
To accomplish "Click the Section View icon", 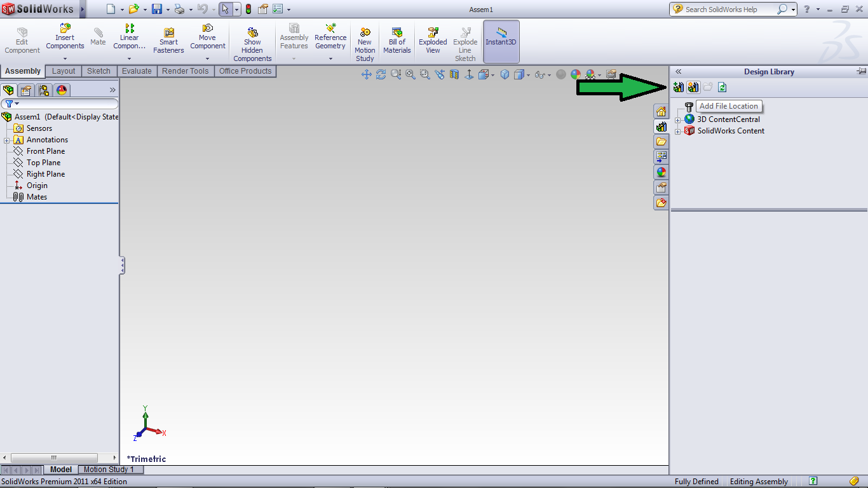I will coord(454,74).
